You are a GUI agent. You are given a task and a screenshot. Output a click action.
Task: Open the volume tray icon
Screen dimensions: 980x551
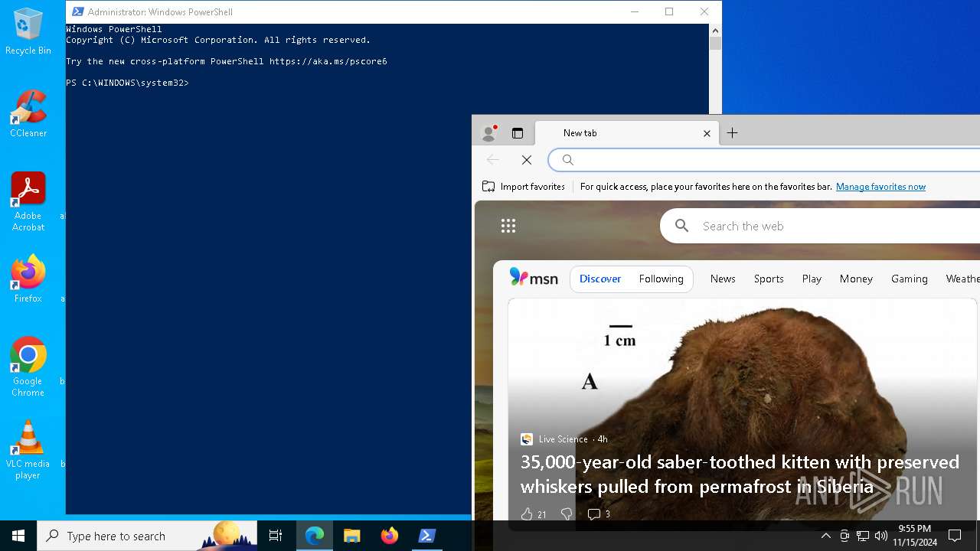881,536
